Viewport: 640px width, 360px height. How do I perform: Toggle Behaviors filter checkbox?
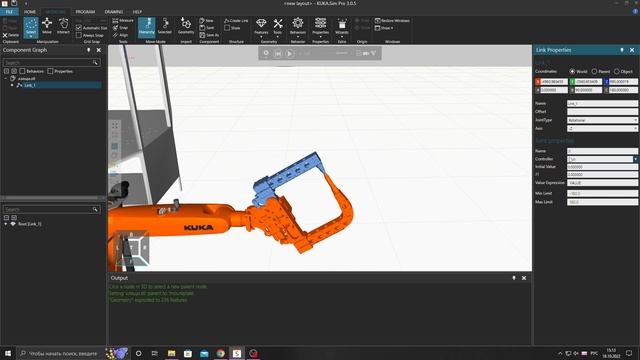(22, 71)
